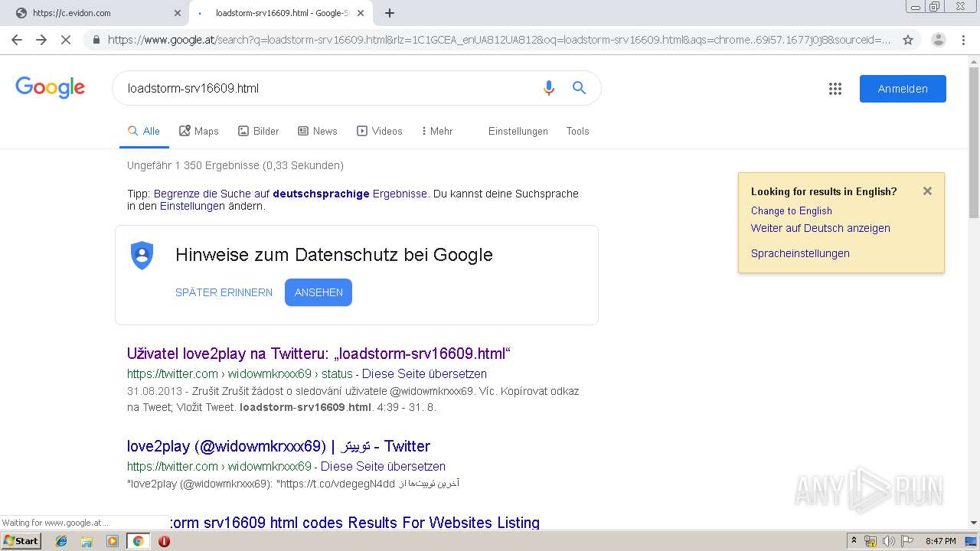Go to Google home via the logo
This screenshot has width=980, height=551.
[50, 87]
